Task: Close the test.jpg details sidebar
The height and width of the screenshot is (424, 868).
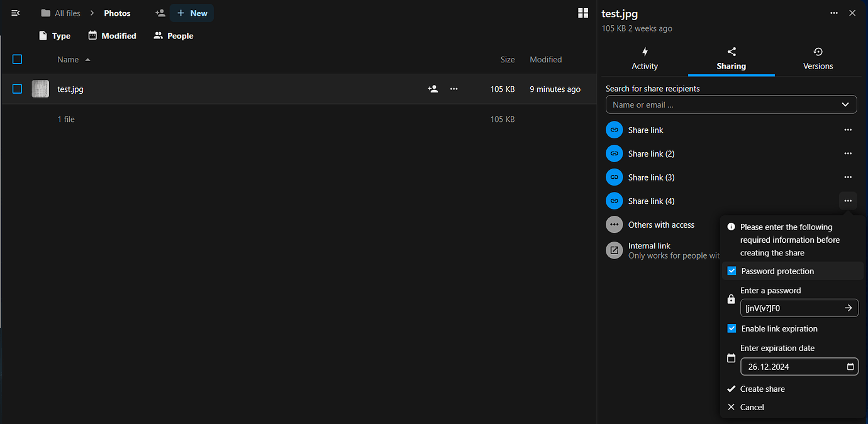Action: pos(852,13)
